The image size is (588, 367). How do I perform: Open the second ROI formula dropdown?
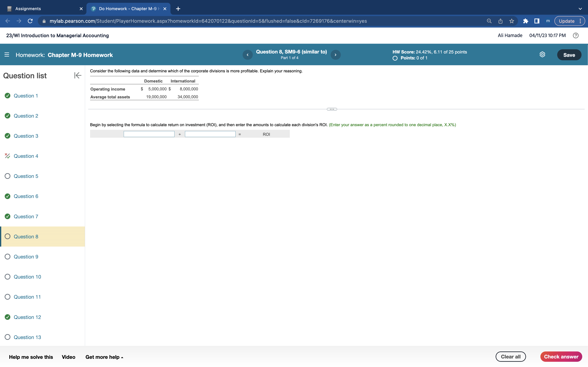[210, 134]
